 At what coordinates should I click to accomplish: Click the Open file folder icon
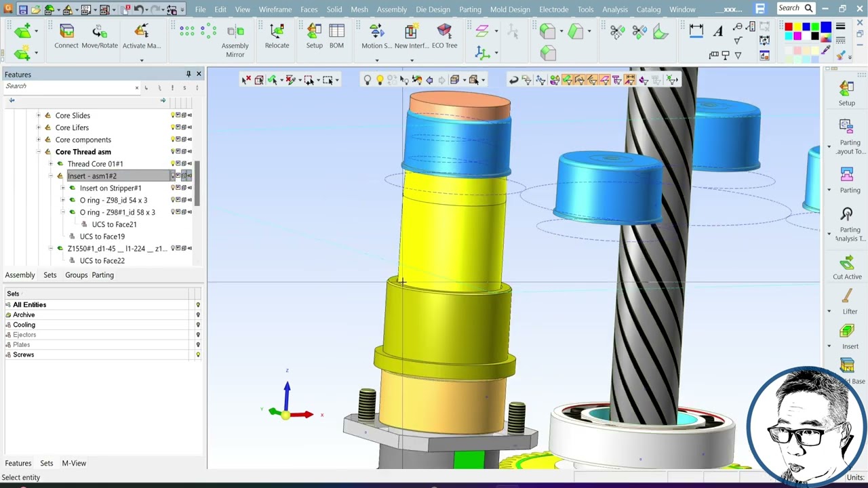35,9
